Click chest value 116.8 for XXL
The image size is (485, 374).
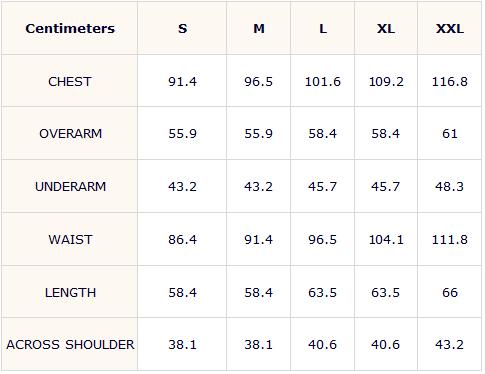pos(450,82)
